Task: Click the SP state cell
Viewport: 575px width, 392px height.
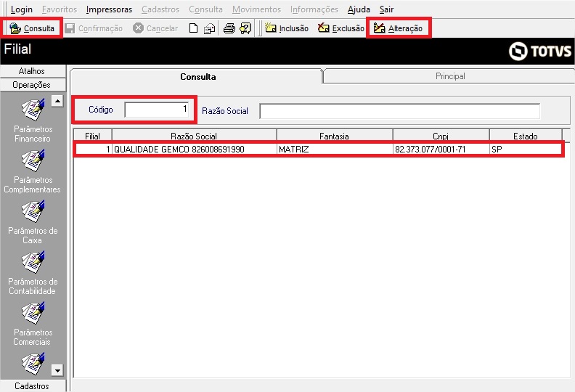Action: (x=526, y=150)
